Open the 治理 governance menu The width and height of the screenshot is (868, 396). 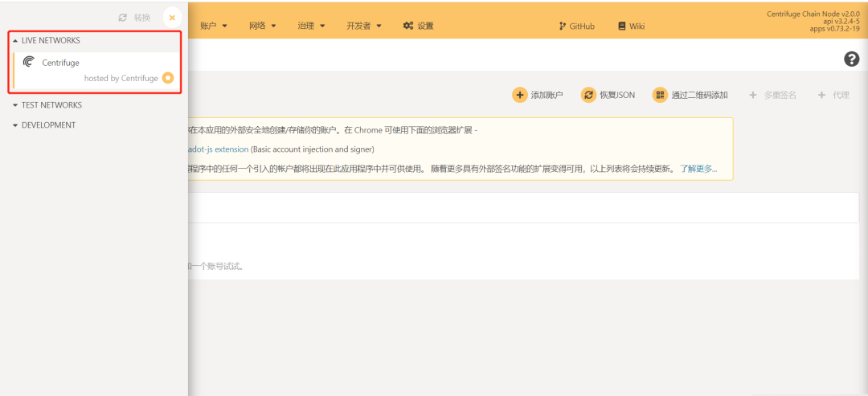point(311,26)
